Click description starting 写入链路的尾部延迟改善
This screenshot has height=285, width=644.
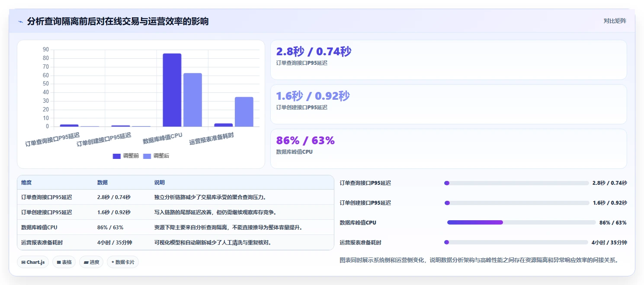click(215, 212)
